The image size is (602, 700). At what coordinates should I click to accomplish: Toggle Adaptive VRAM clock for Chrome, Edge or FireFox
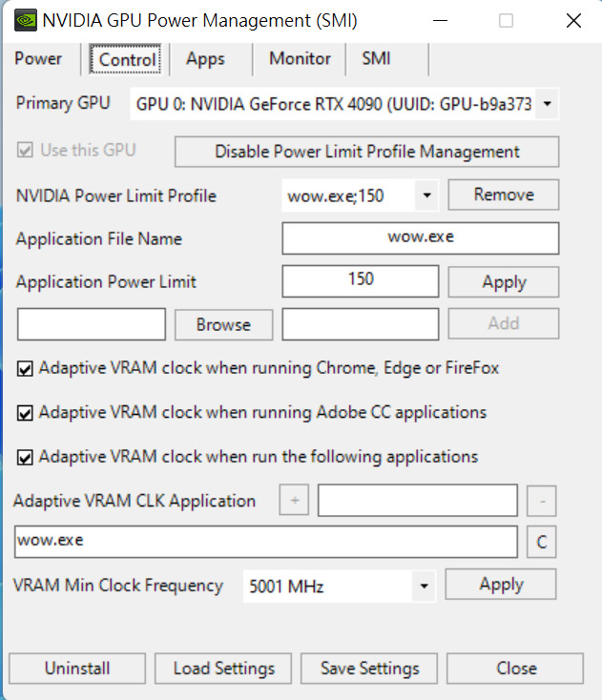pos(25,369)
